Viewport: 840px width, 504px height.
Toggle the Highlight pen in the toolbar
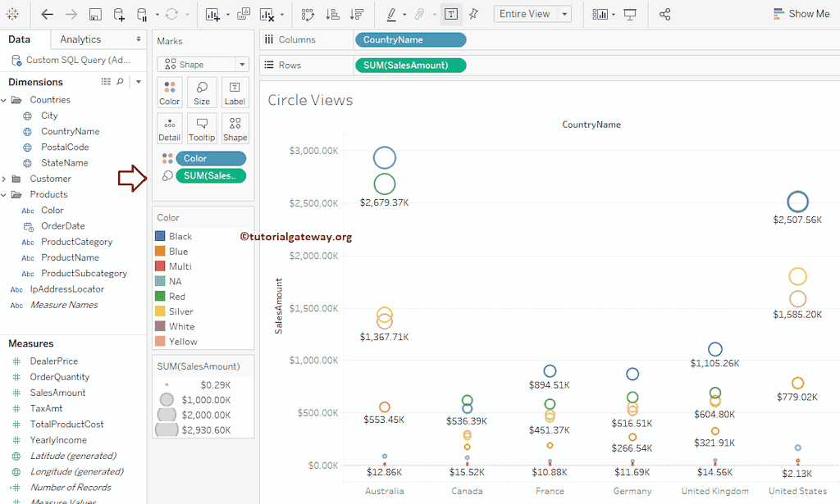pyautogui.click(x=393, y=14)
